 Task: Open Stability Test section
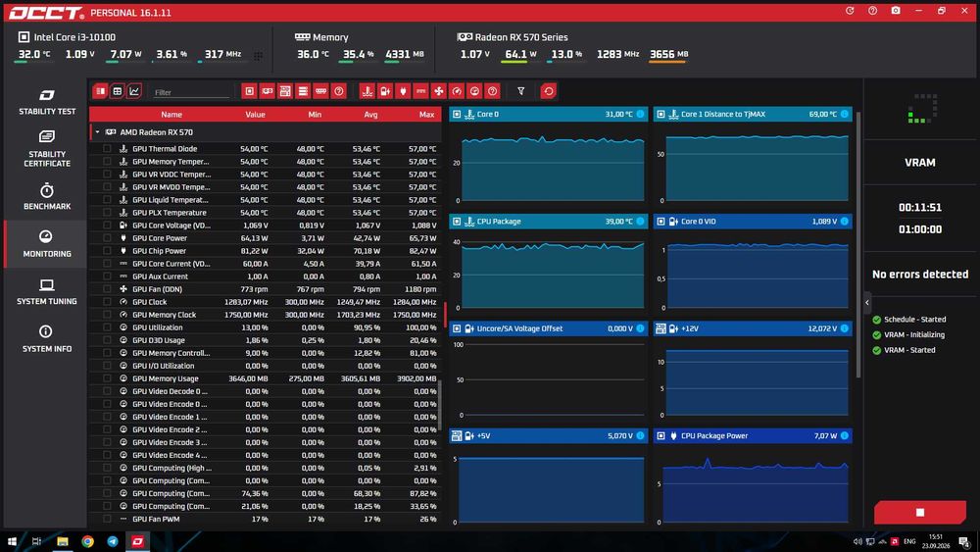46,102
